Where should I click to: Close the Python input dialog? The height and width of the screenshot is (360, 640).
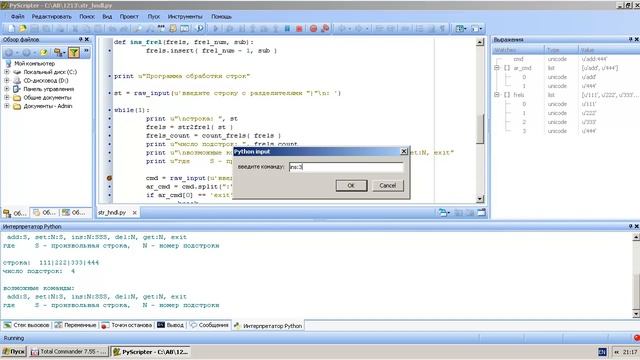[404, 151]
